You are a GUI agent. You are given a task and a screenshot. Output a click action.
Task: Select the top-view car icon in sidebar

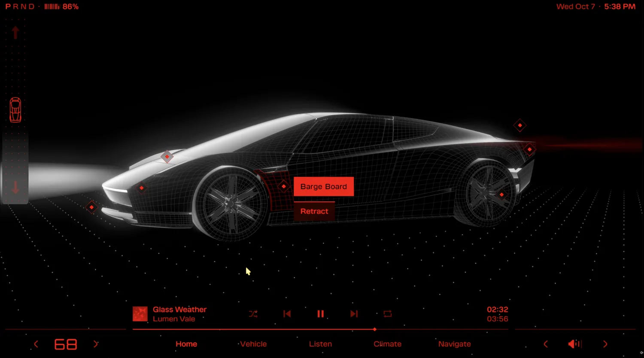click(x=15, y=110)
